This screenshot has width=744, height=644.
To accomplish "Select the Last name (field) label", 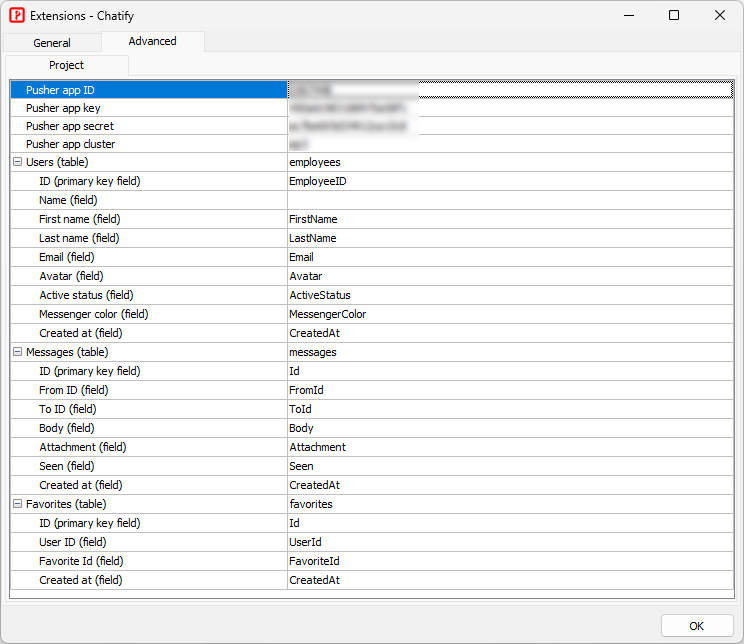I will point(79,238).
